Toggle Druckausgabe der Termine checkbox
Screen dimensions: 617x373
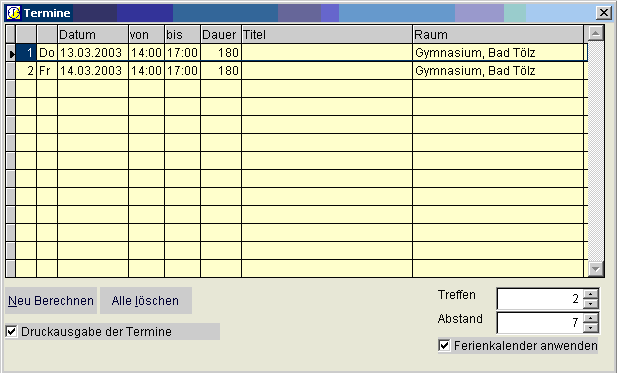pyautogui.click(x=12, y=332)
